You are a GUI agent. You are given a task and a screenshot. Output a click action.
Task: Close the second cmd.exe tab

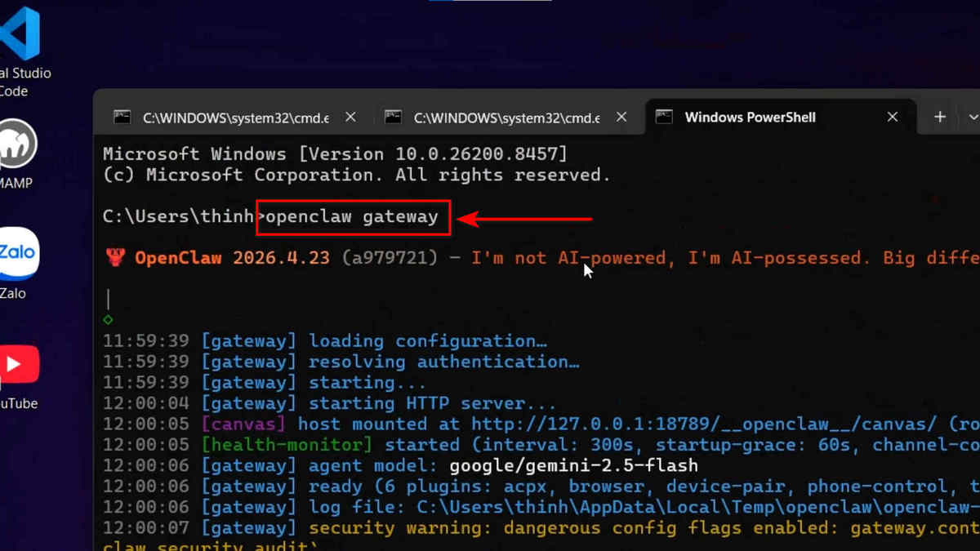pos(621,118)
